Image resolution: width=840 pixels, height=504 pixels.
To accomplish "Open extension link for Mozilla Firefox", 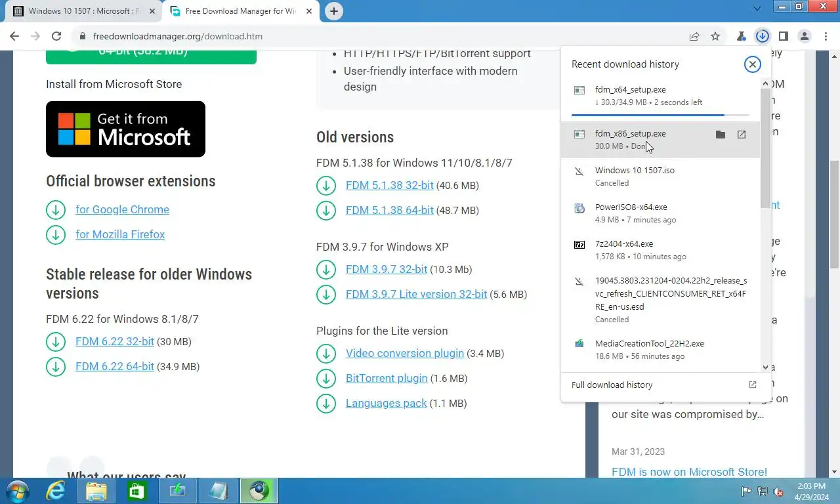I will [x=120, y=234].
